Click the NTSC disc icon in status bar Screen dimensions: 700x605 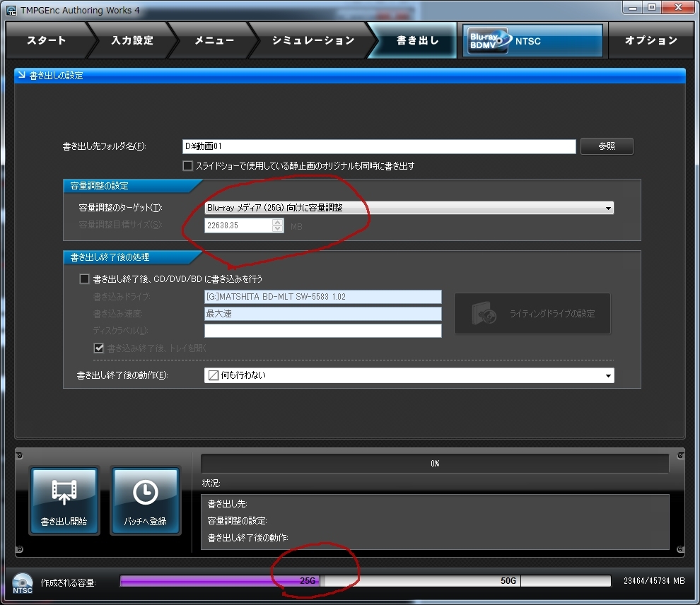click(x=23, y=583)
